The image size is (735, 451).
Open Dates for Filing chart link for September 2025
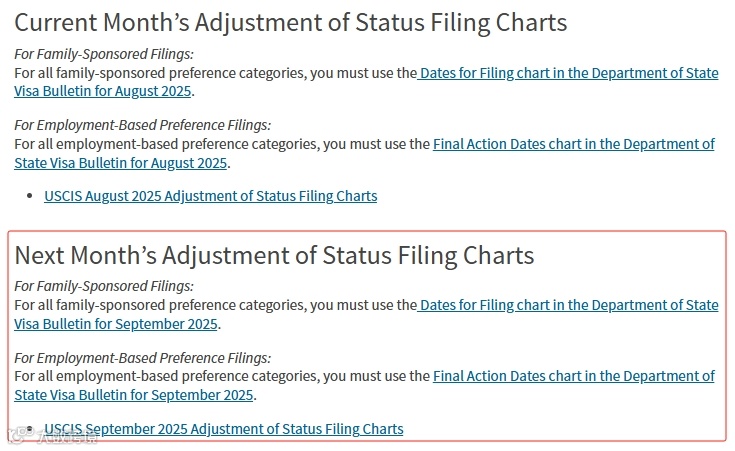568,306
